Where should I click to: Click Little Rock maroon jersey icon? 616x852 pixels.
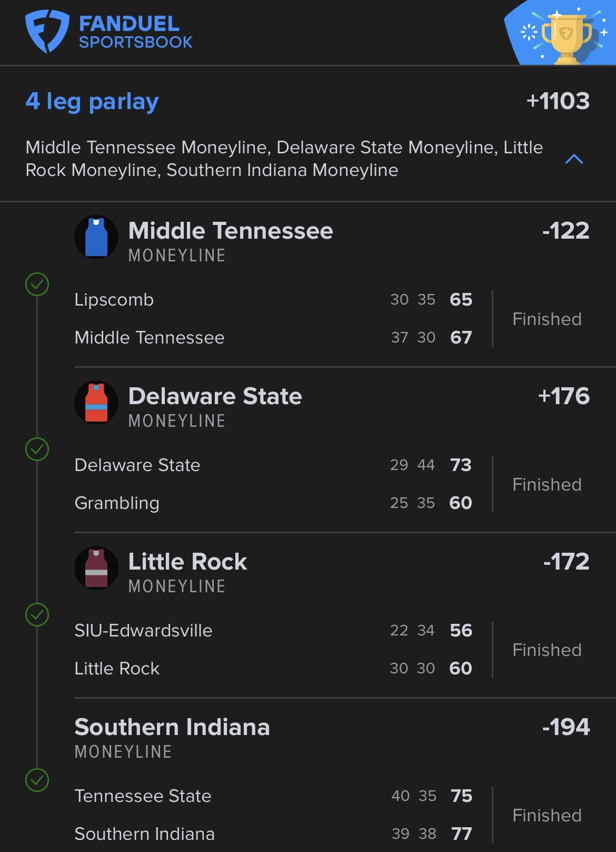[x=96, y=568]
